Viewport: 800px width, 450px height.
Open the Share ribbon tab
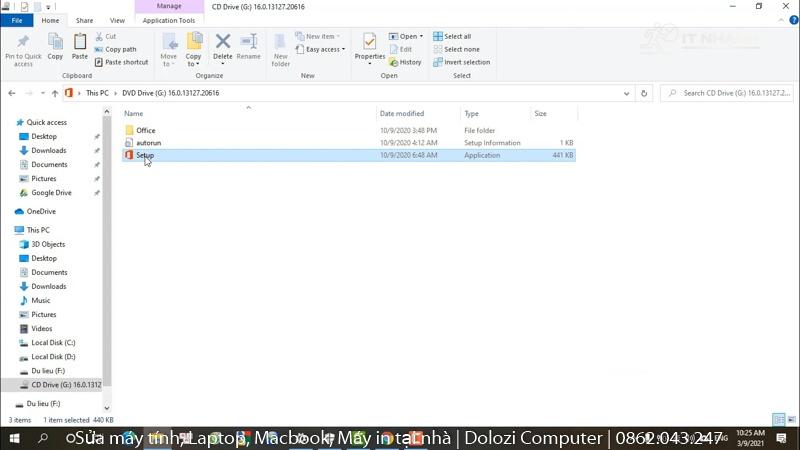pyautogui.click(x=85, y=20)
